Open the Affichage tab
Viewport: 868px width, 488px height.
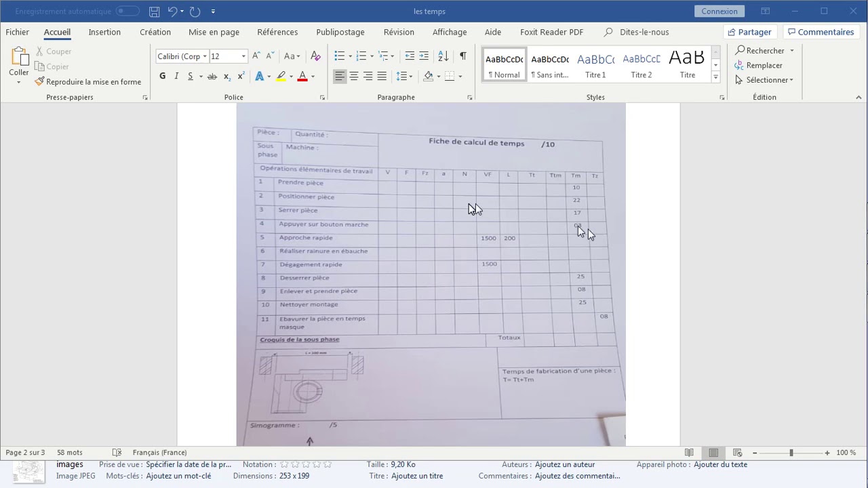point(450,32)
